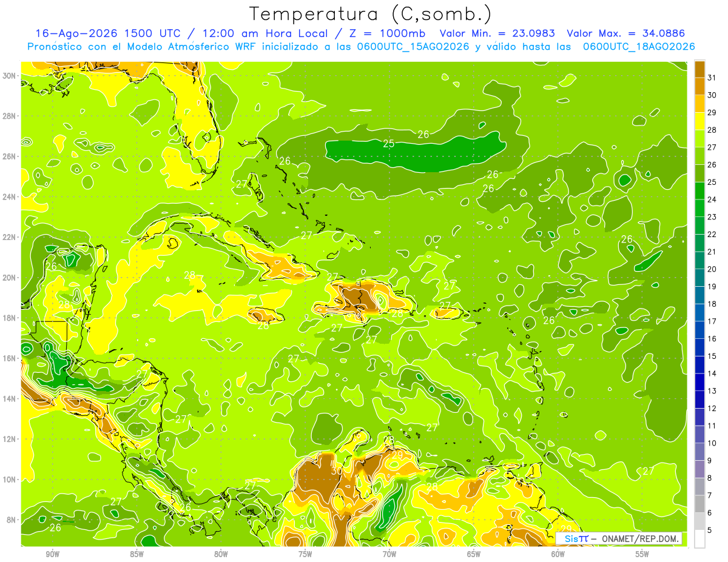Click the legend scale number 15
The height and width of the screenshot is (562, 728).
712,356
